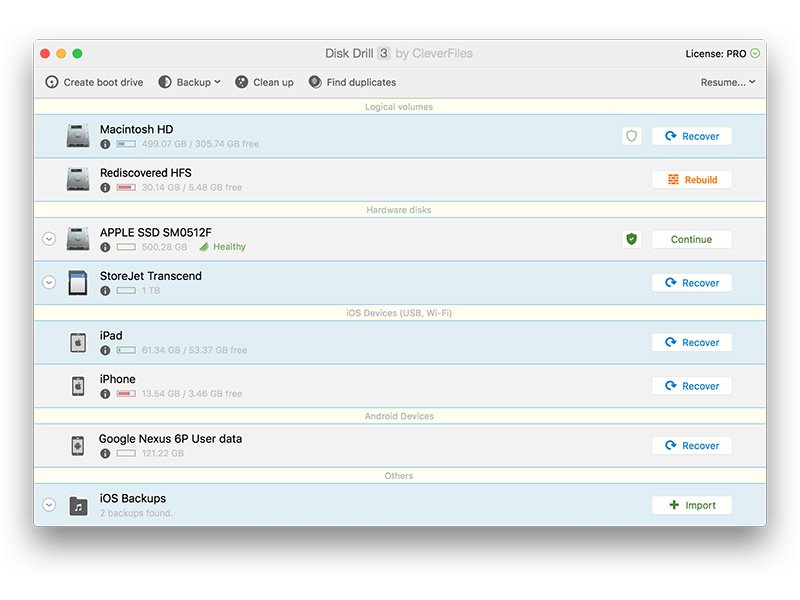800x600 pixels.
Task: Expand the StoreJet Transcend disk entry
Action: [49, 283]
